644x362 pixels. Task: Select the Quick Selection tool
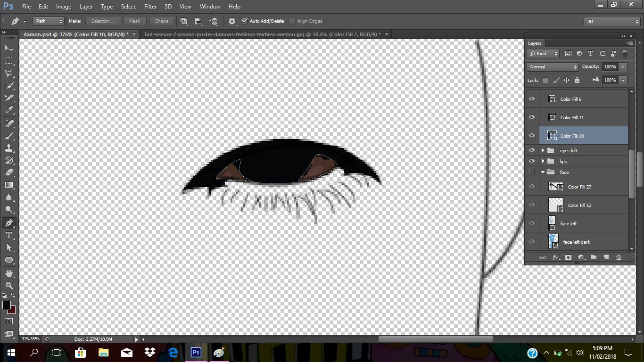pos(9,86)
